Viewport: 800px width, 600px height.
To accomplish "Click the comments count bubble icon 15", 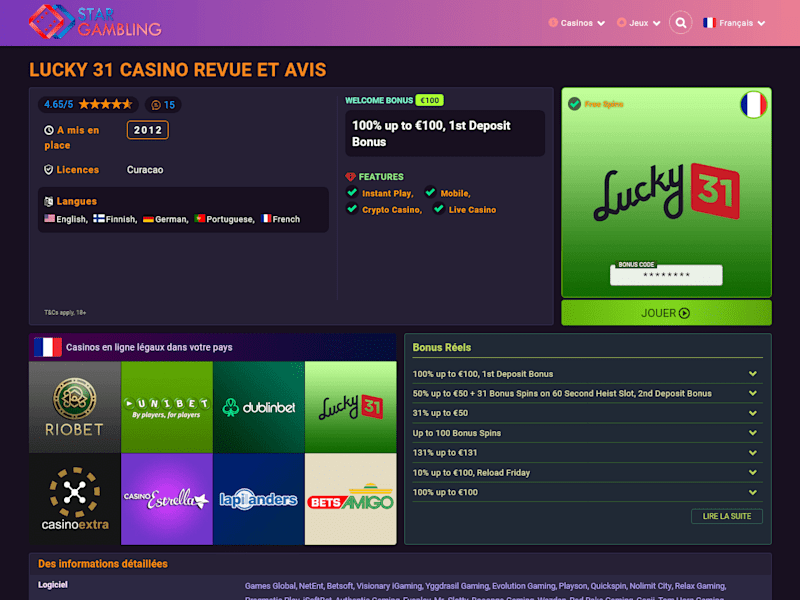I will point(156,105).
